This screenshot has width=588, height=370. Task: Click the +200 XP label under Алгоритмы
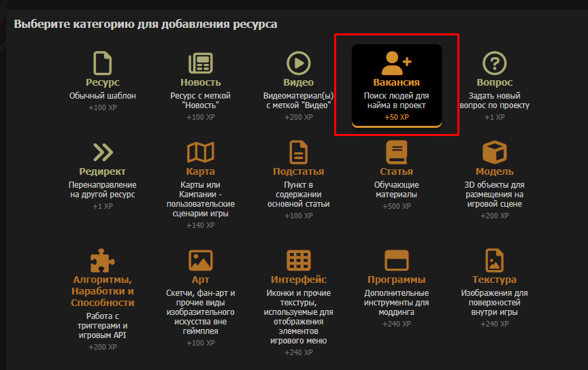click(x=102, y=348)
